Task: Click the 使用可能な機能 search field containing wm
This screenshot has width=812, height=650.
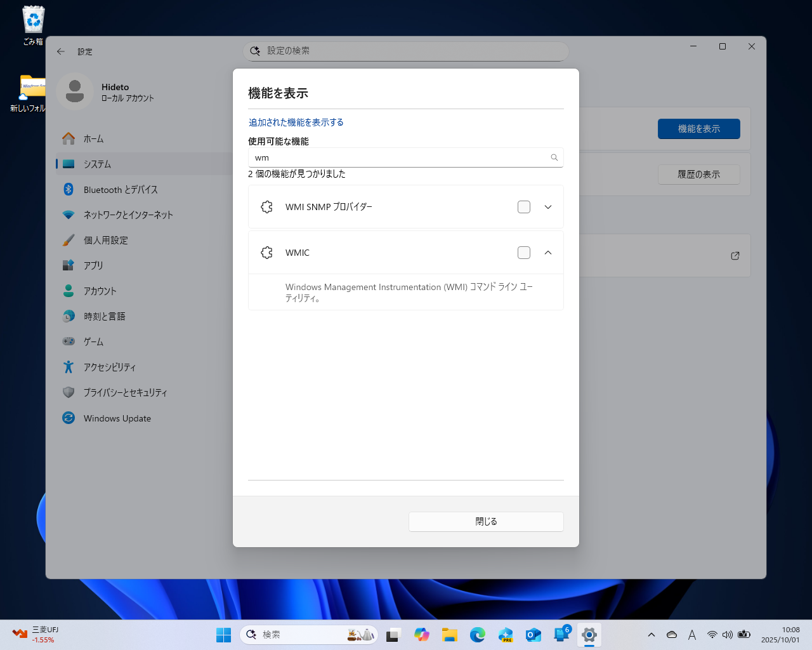Action: point(406,158)
